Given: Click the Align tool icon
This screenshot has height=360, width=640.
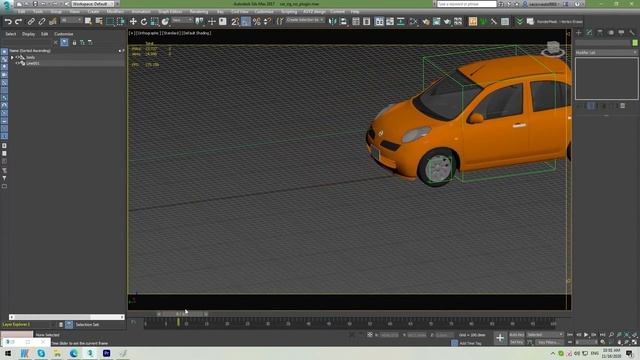Looking at the screenshot, I should pyautogui.click(x=343, y=22).
